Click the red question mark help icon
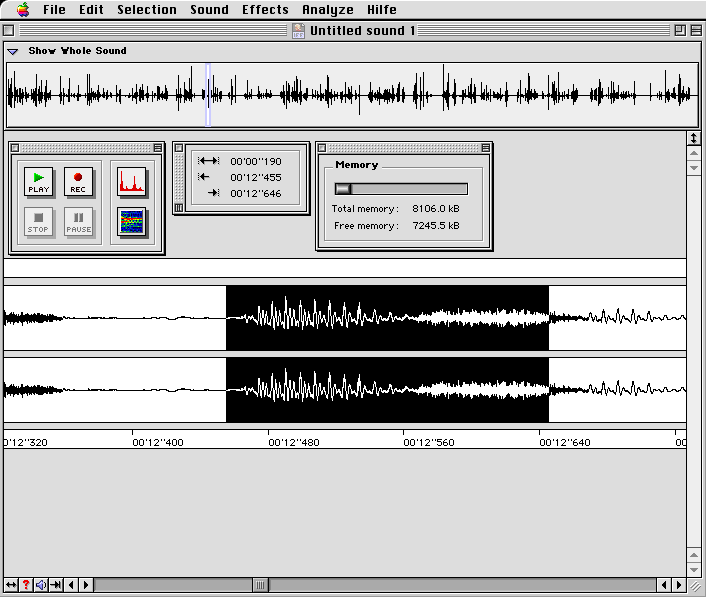 click(26, 585)
